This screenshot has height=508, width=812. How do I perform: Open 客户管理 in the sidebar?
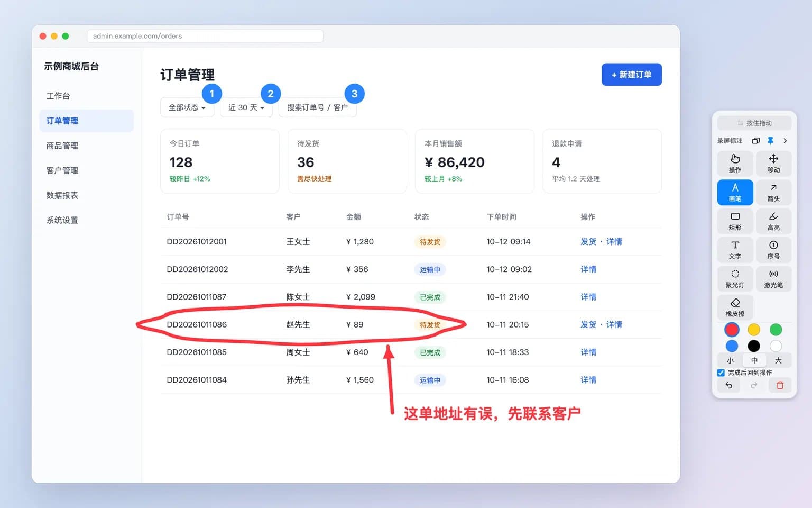coord(86,170)
